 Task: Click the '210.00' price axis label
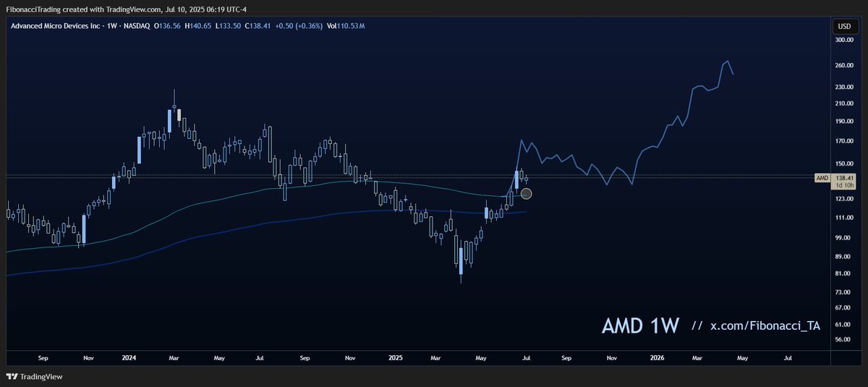coord(844,103)
